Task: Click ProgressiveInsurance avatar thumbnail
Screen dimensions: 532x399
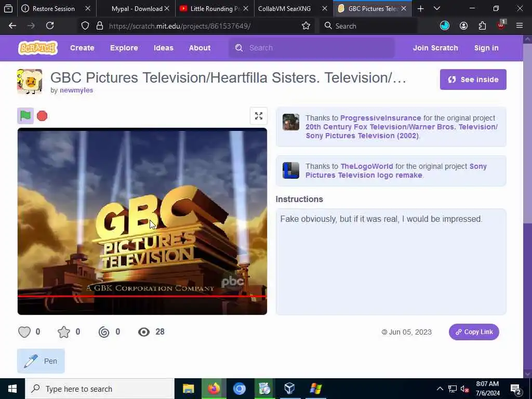Action: pos(291,122)
